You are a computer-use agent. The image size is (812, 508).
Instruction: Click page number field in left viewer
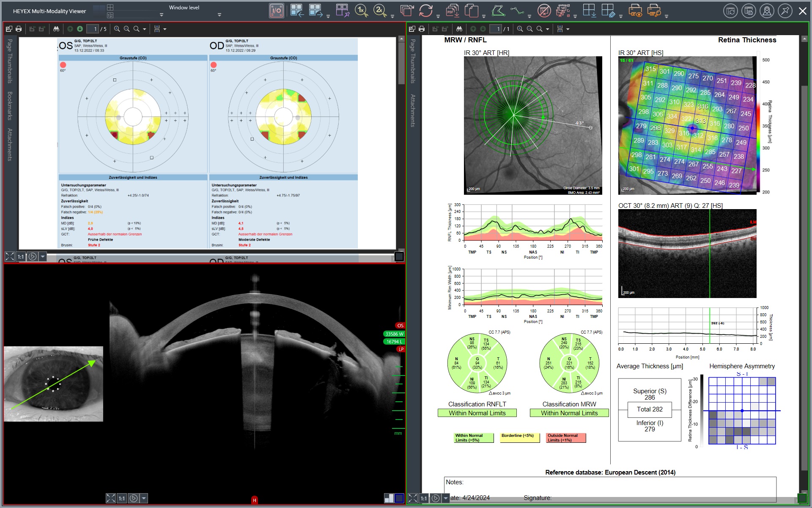92,29
